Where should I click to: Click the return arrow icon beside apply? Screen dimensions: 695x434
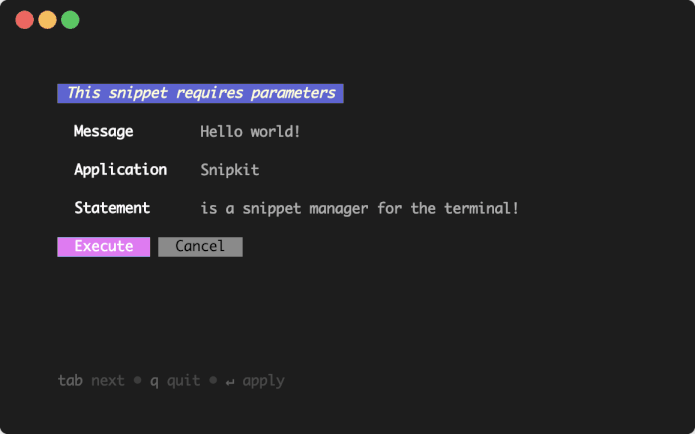(x=230, y=382)
